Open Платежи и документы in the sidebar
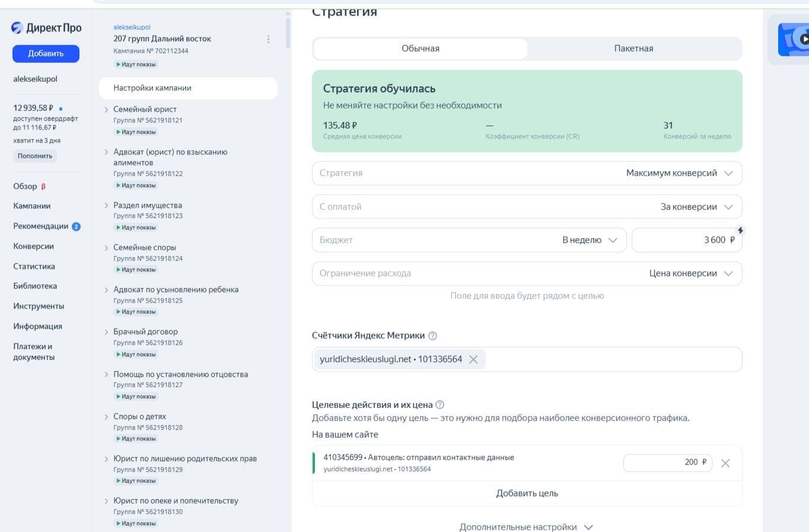 pyautogui.click(x=34, y=352)
